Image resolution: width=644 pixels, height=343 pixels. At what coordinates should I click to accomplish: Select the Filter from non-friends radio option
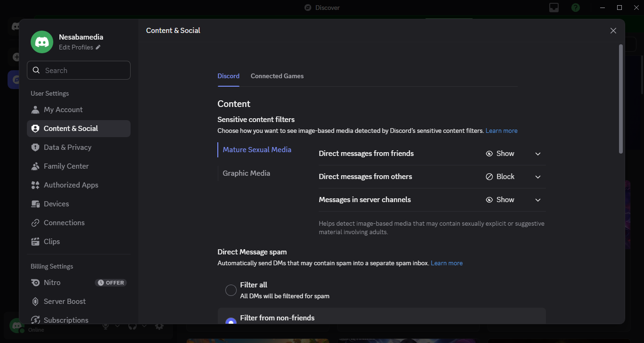(x=231, y=321)
